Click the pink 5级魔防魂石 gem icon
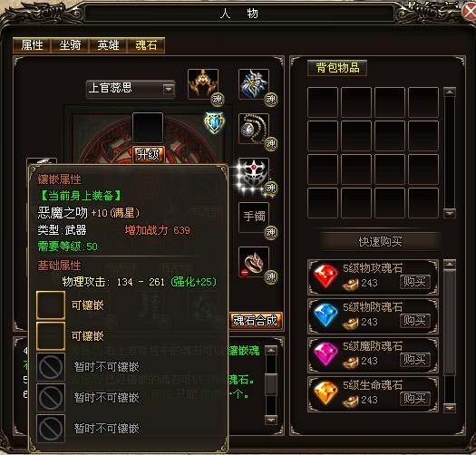This screenshot has height=455, width=476. click(325, 353)
